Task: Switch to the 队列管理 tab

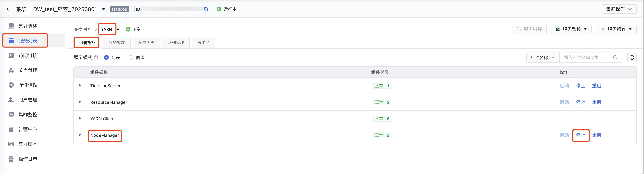Action: coord(176,42)
